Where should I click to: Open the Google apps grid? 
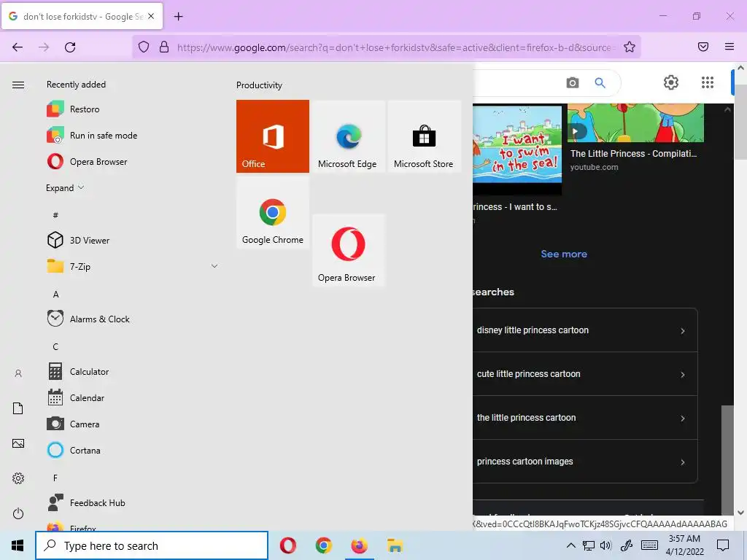(x=708, y=82)
